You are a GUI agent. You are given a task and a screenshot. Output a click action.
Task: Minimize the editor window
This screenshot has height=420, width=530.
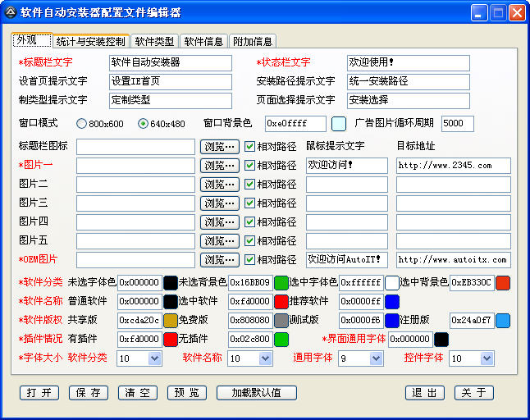478,13
